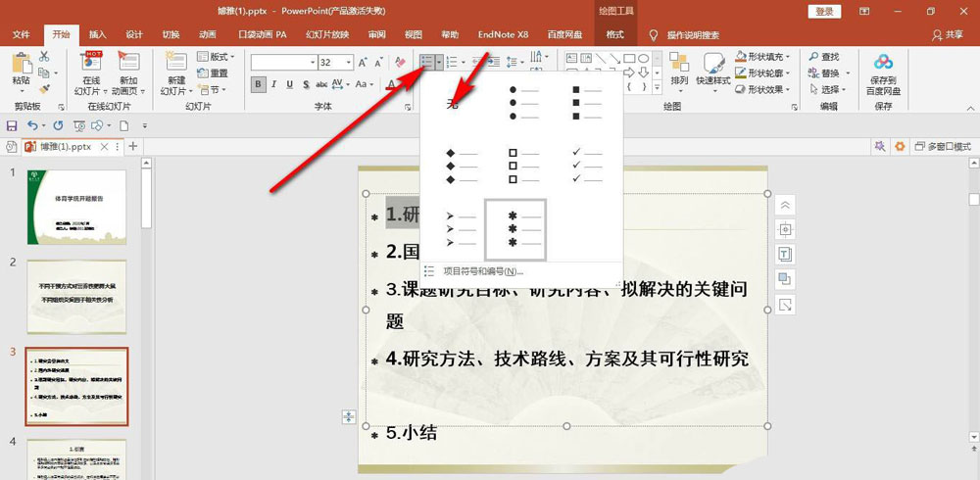This screenshot has height=480, width=980.
Task: Click the 排列 arrange icon
Action: tap(679, 63)
